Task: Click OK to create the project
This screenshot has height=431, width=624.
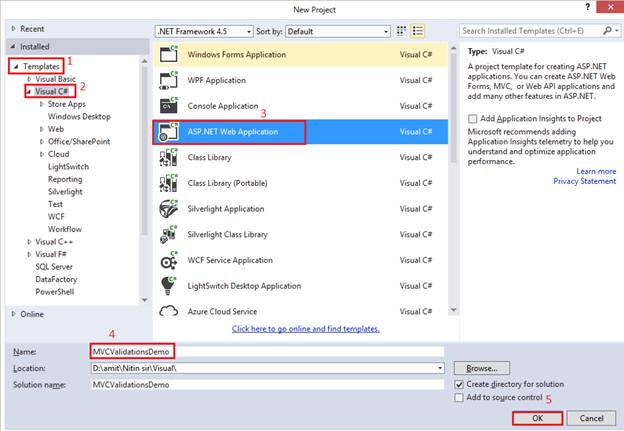Action: click(538, 418)
